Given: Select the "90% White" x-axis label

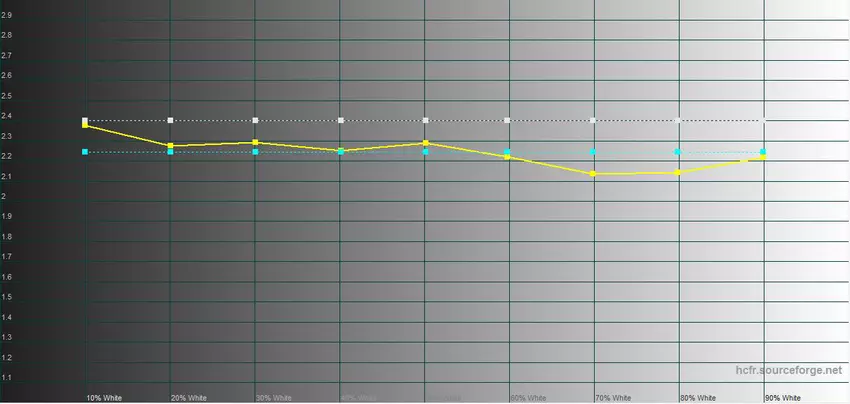Looking at the screenshot, I should (x=783, y=397).
